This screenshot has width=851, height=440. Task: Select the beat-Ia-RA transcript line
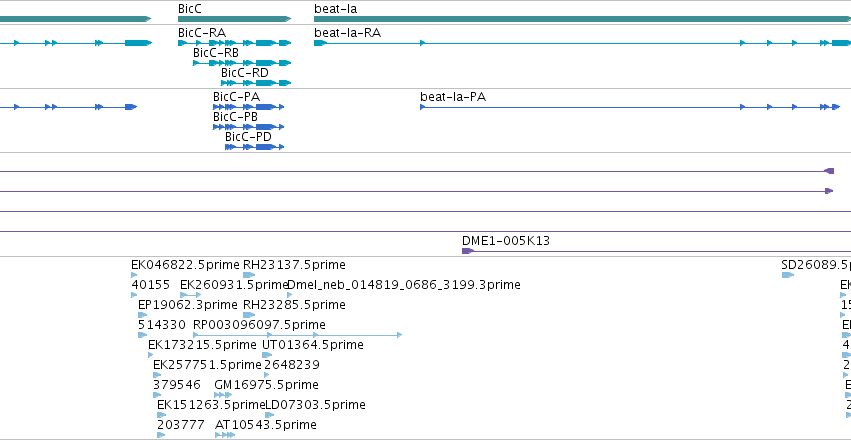point(582,43)
